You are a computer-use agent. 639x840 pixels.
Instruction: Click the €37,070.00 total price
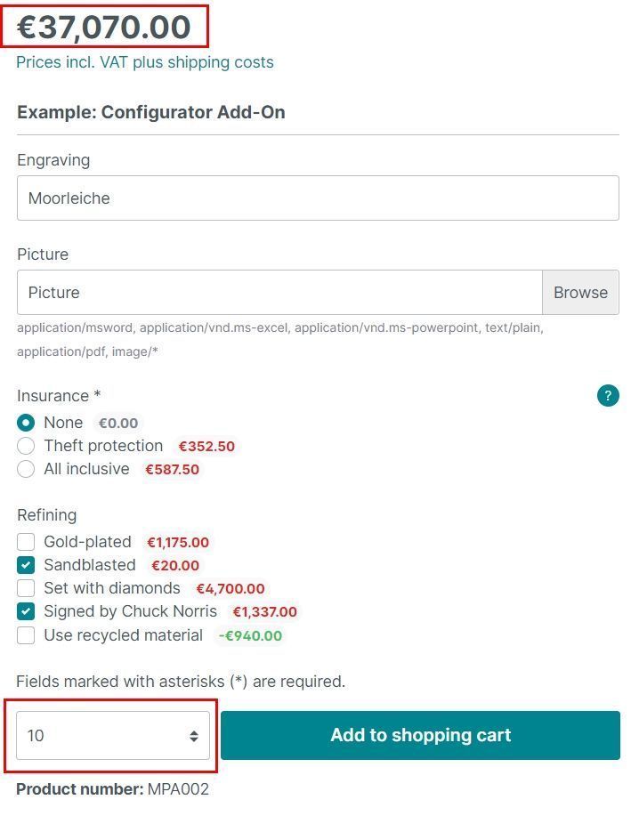tap(105, 27)
